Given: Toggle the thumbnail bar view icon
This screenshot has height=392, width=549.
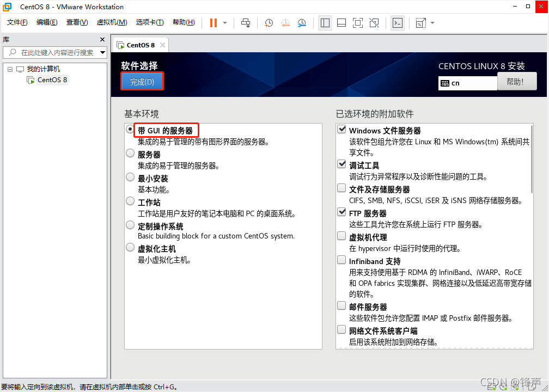Looking at the screenshot, I should pos(341,23).
